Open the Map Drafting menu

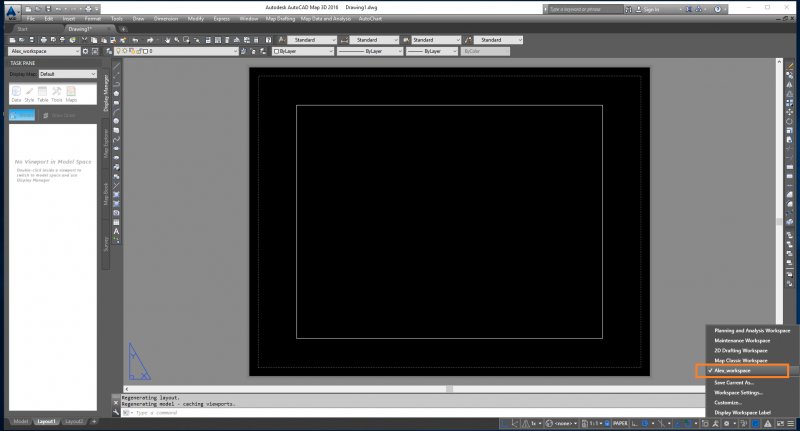pos(280,19)
